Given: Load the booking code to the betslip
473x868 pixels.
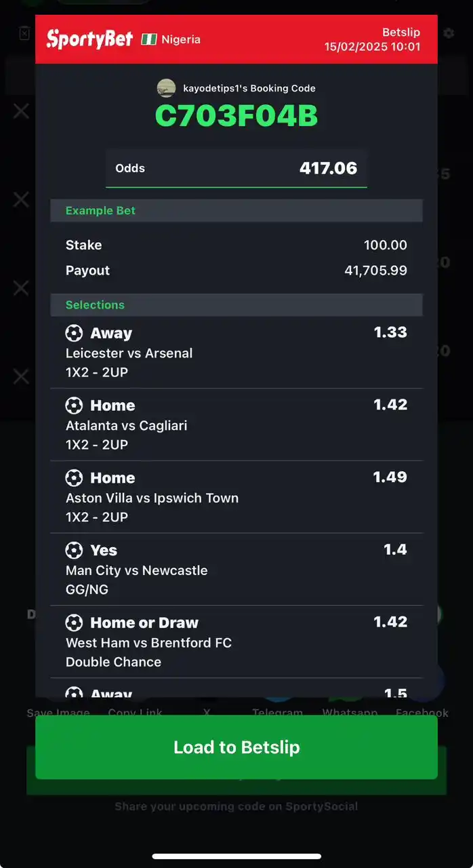Looking at the screenshot, I should point(236,747).
